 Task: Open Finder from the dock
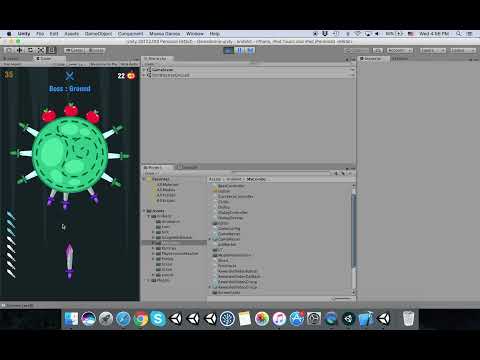point(71,319)
